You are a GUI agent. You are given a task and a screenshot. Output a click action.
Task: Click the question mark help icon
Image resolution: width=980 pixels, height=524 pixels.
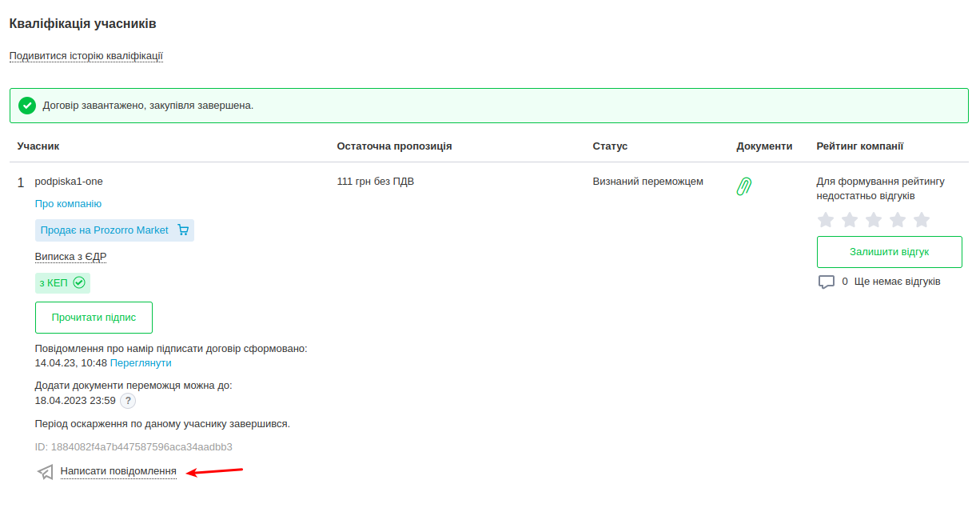coord(128,401)
